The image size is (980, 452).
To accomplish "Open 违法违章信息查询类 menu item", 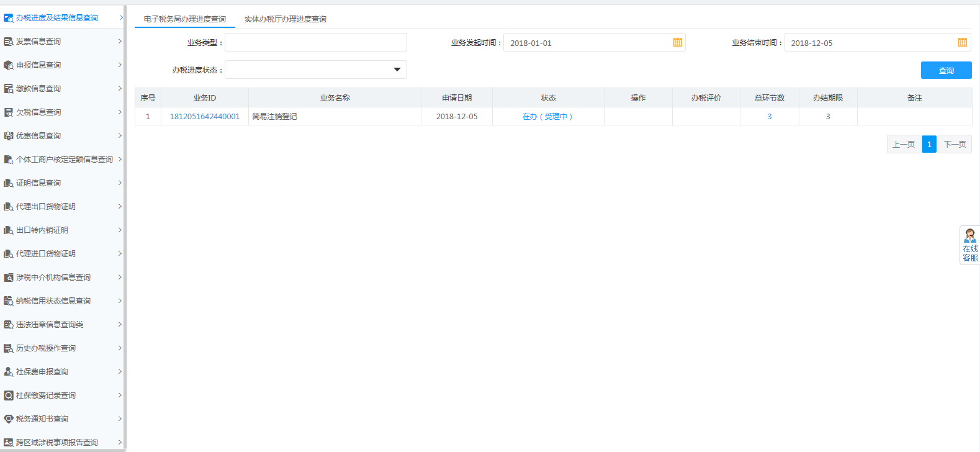I will point(62,325).
